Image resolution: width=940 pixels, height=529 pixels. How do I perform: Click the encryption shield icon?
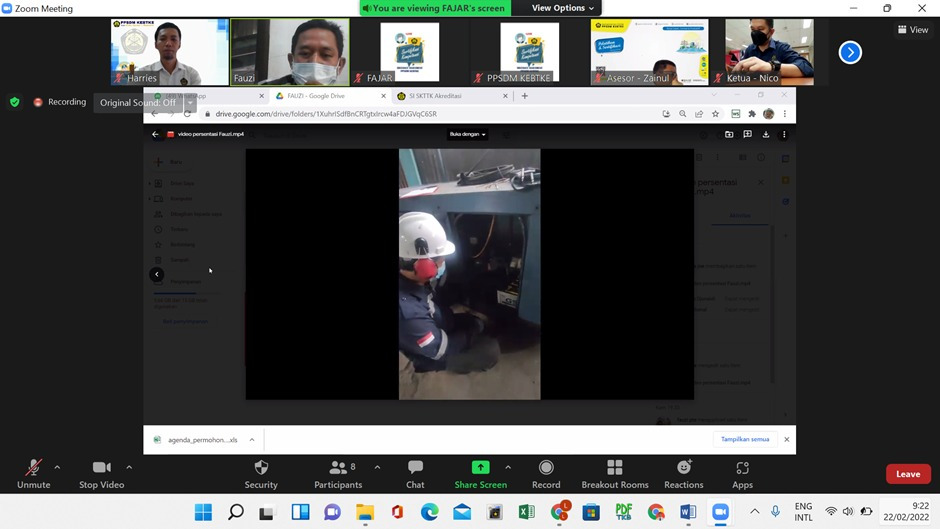pyautogui.click(x=14, y=102)
